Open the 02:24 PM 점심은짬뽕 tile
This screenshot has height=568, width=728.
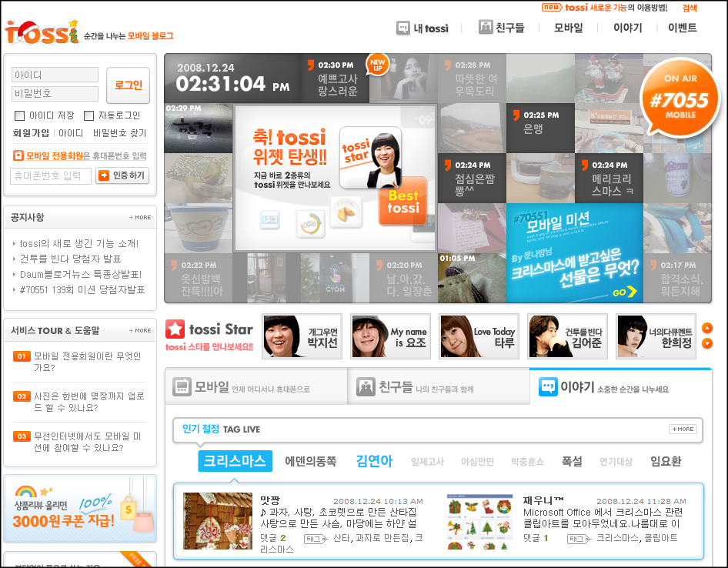(472, 179)
